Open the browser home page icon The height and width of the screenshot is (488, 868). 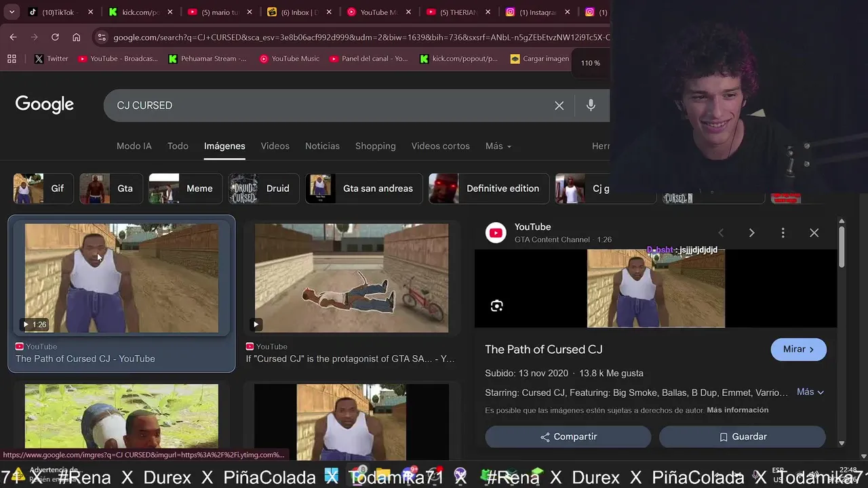76,37
